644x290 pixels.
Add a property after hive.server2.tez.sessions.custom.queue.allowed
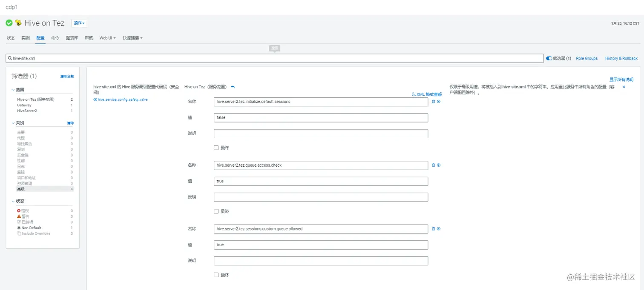pyautogui.click(x=439, y=229)
